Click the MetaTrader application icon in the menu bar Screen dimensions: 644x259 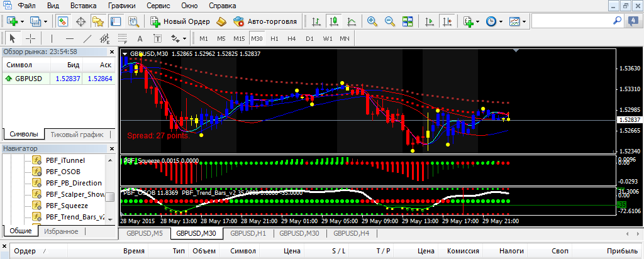pos(7,6)
